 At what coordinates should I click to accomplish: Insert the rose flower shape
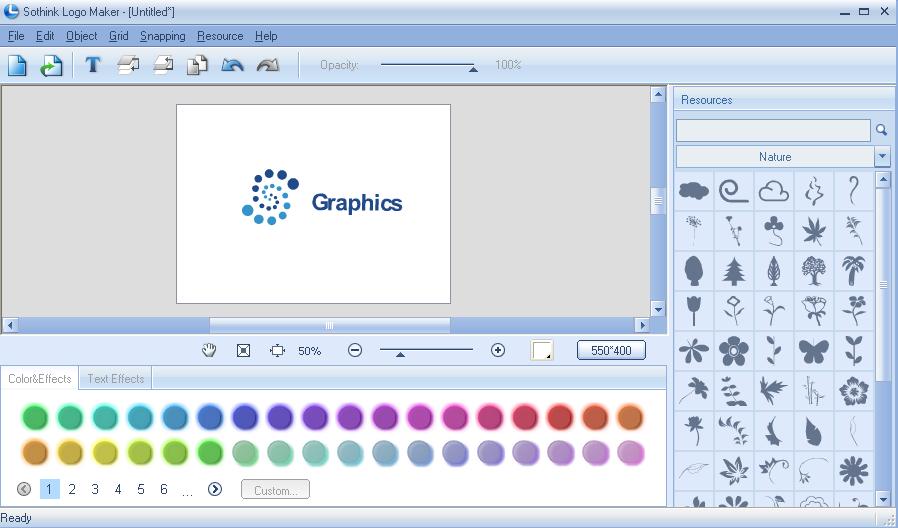pos(814,311)
